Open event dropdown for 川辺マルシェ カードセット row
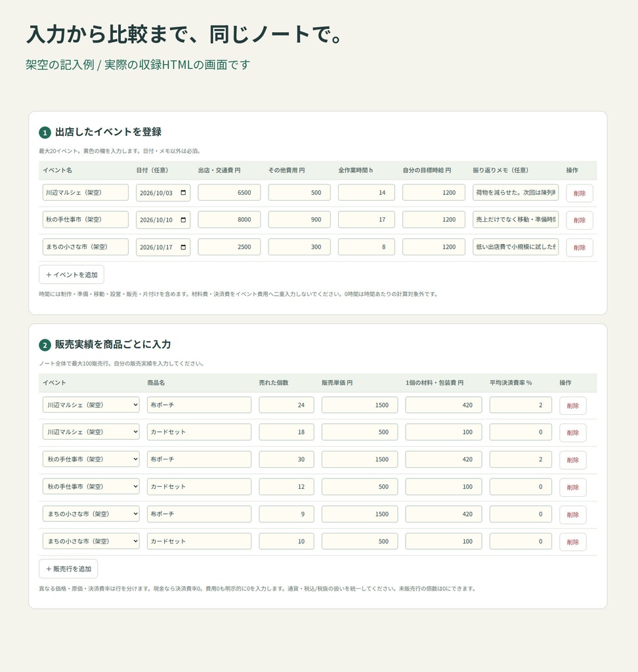 [x=91, y=432]
